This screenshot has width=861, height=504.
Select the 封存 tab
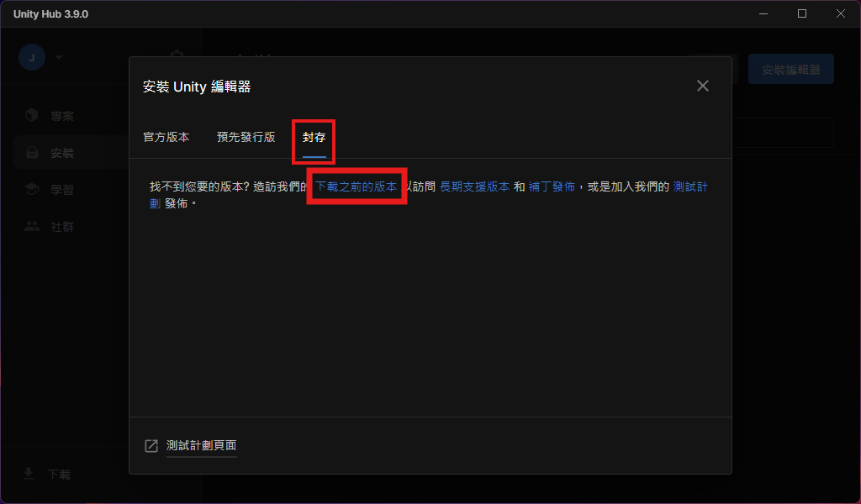point(314,137)
